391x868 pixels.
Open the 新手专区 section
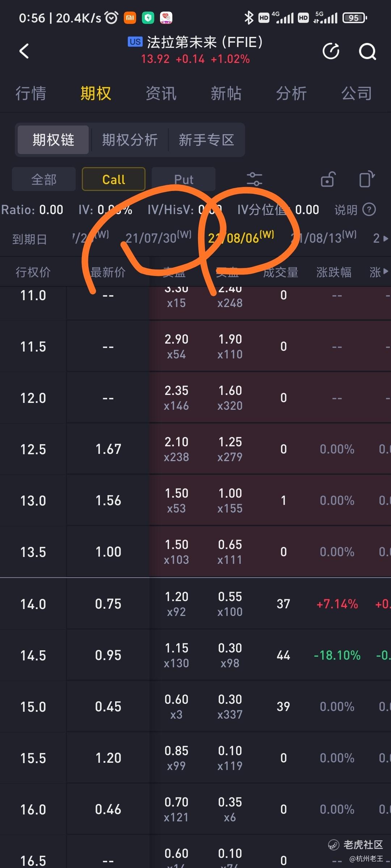click(x=206, y=140)
